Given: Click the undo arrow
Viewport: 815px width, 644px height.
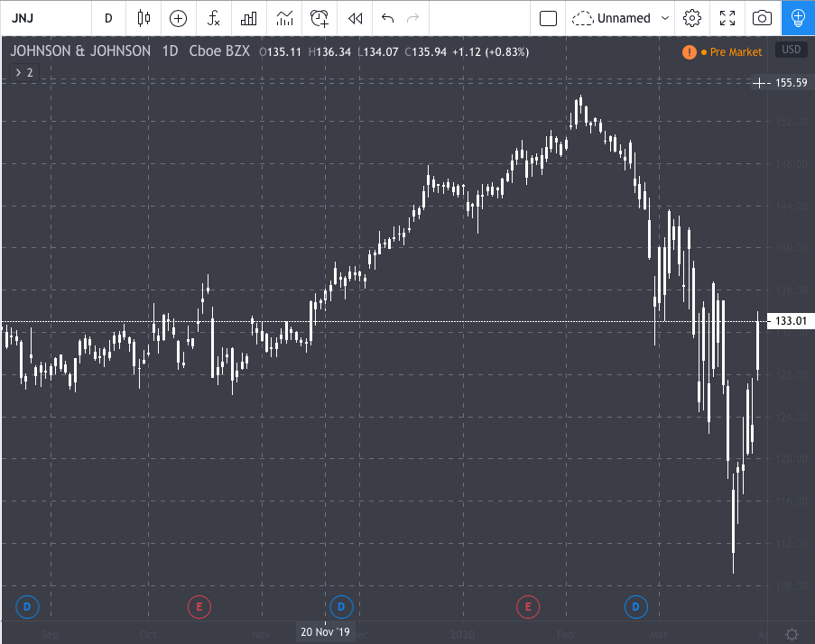Looking at the screenshot, I should click(388, 18).
